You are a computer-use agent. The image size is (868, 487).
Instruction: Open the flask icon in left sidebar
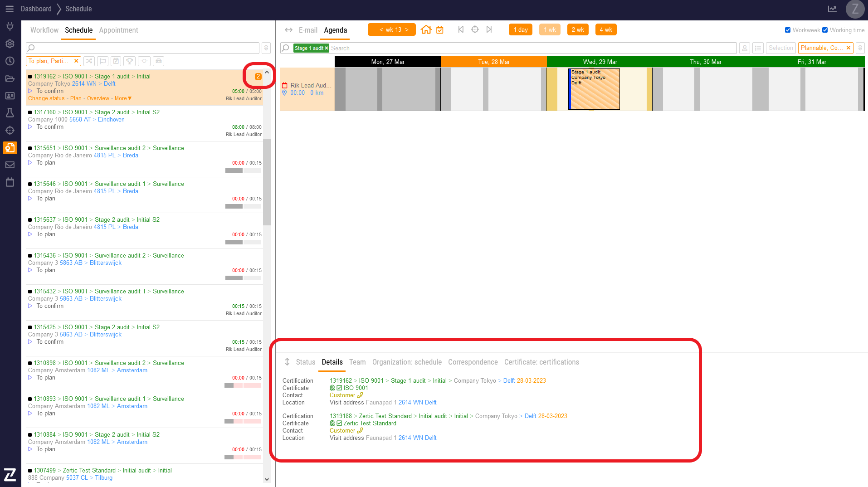pyautogui.click(x=10, y=113)
